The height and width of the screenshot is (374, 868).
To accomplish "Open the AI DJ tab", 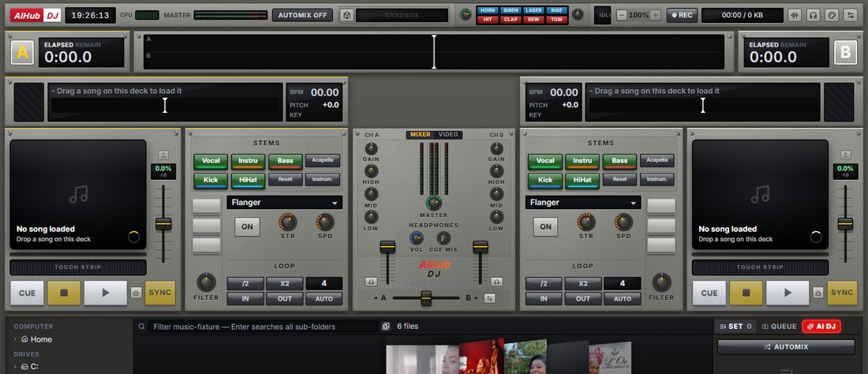I will (821, 327).
